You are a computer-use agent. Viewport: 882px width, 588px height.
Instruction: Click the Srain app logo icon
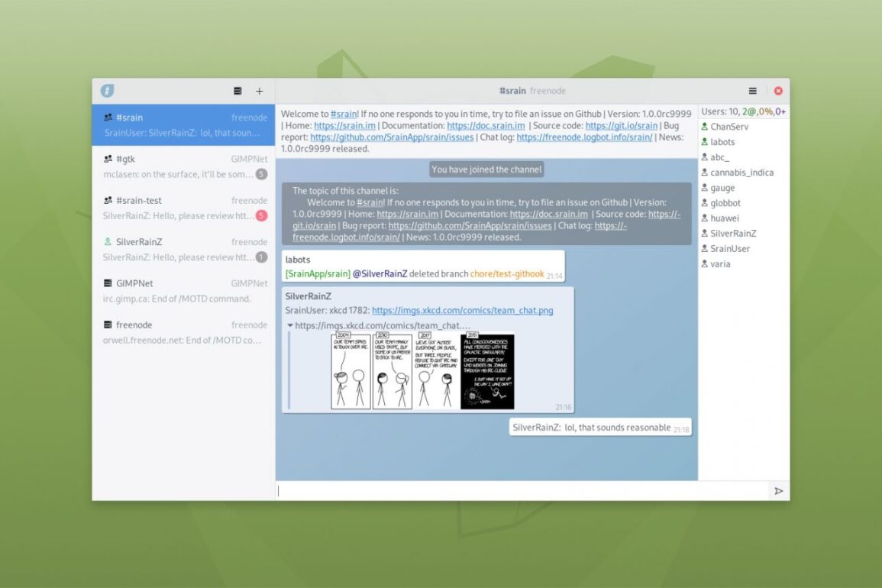[107, 91]
